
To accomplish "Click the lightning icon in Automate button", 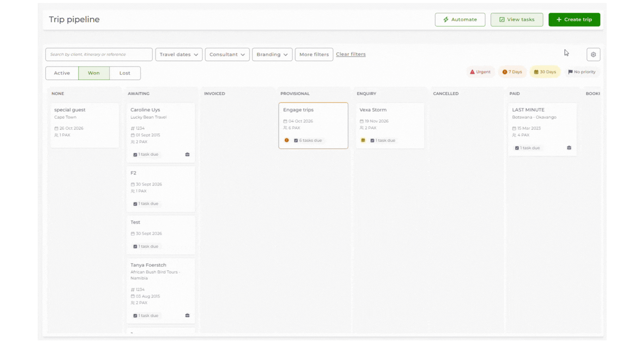I will [x=446, y=20].
